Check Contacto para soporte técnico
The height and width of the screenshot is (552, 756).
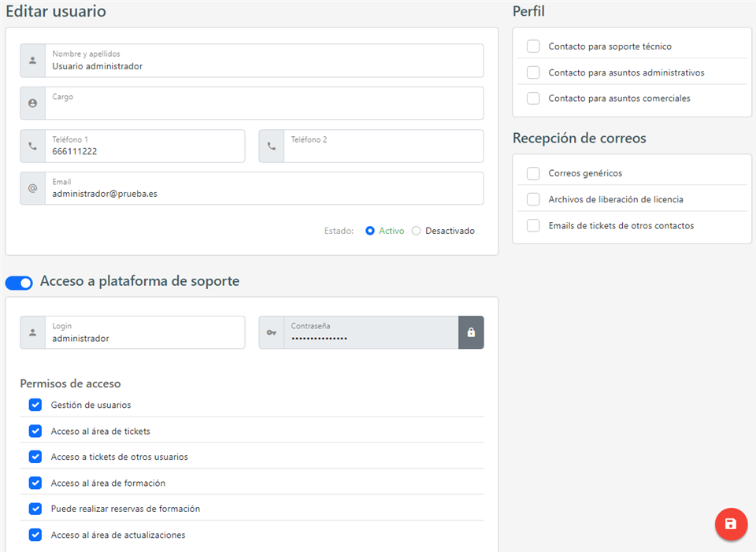(x=533, y=46)
